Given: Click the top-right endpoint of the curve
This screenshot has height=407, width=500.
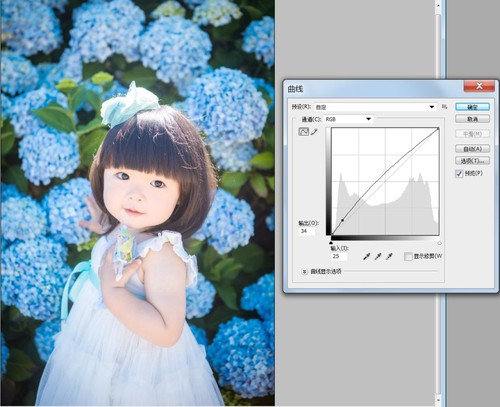Looking at the screenshot, I should click(x=438, y=129).
